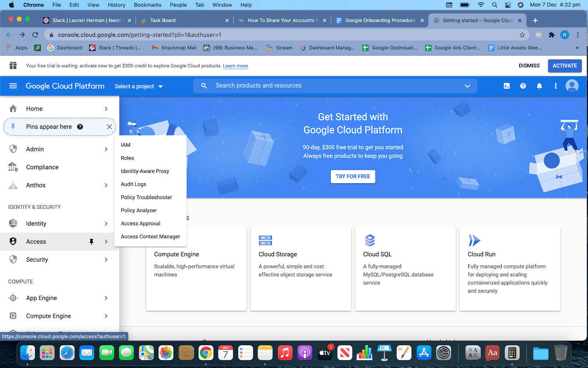Reload the page in Chrome
This screenshot has height=368, width=588.
[x=35, y=35]
